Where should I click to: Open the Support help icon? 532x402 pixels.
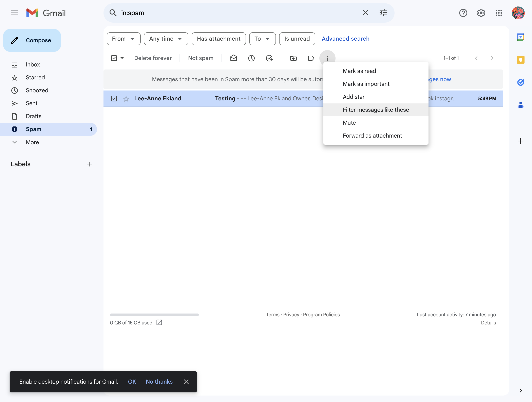click(463, 13)
